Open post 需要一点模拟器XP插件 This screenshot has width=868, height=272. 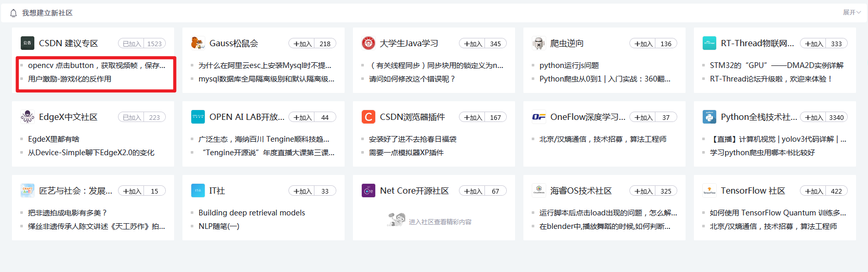pos(406,153)
